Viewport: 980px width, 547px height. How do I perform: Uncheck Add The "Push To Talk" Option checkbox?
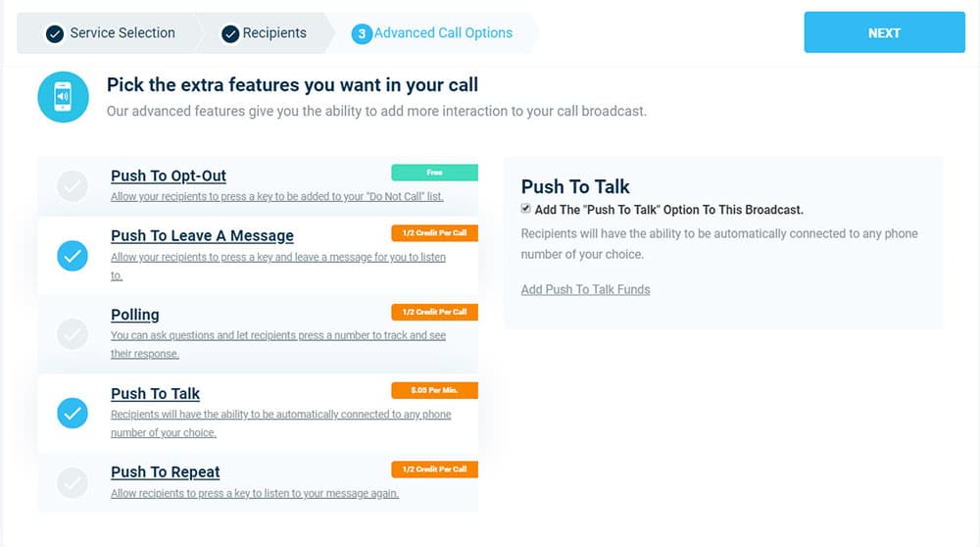pos(525,209)
